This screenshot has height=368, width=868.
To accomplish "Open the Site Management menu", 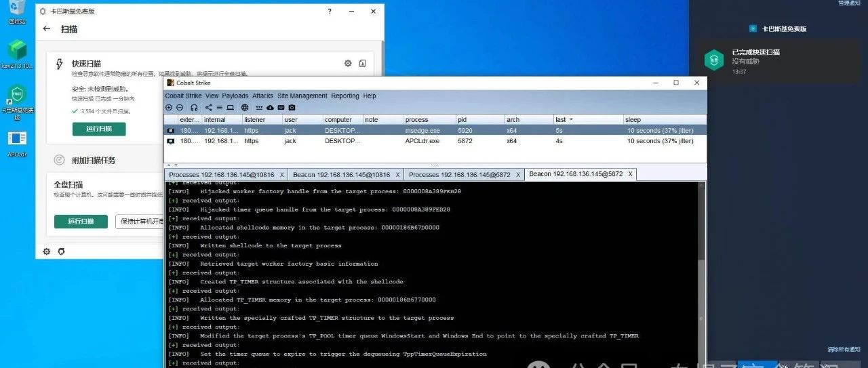I will coord(302,96).
